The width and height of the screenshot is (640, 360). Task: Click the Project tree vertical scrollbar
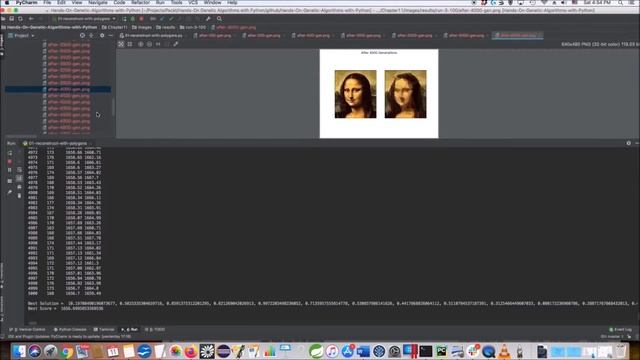click(x=113, y=107)
